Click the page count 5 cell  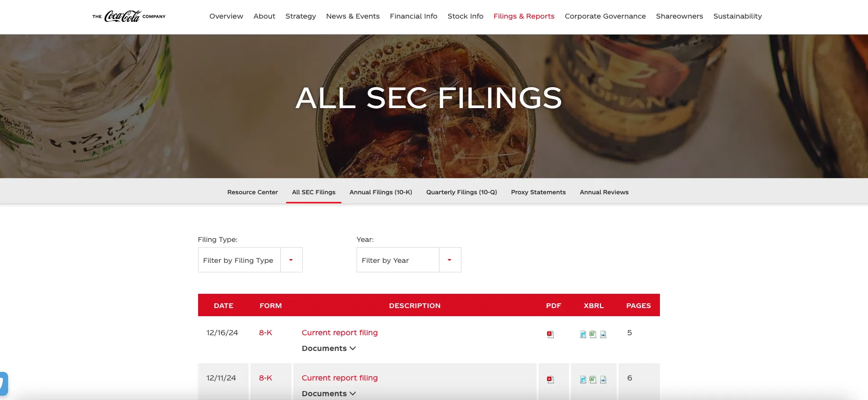click(629, 333)
